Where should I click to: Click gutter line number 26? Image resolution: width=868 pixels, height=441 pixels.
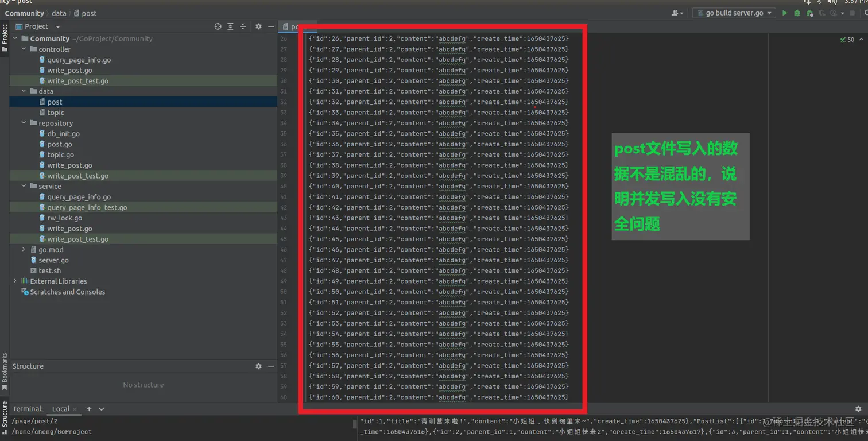(284, 39)
